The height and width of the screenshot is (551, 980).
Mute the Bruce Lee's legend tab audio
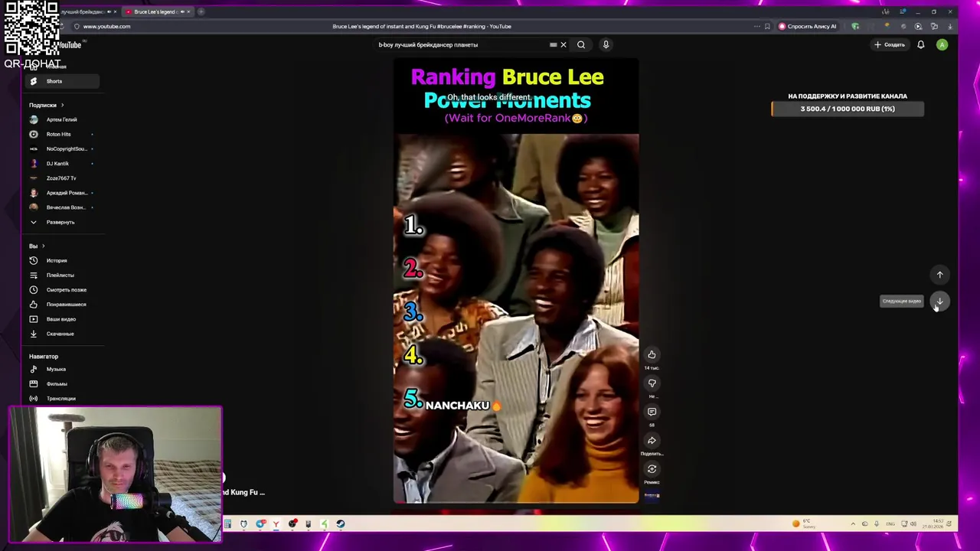tap(182, 11)
